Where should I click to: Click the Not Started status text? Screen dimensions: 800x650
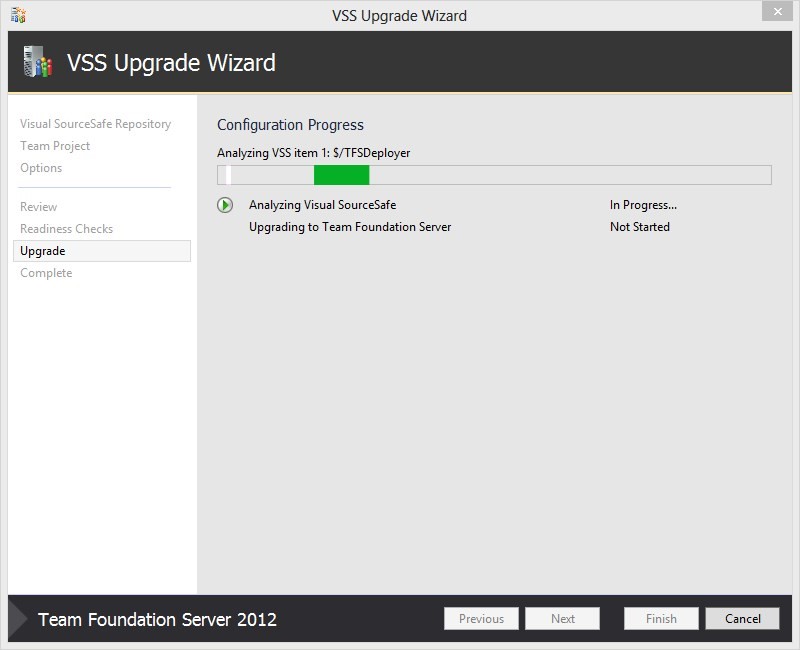point(640,227)
